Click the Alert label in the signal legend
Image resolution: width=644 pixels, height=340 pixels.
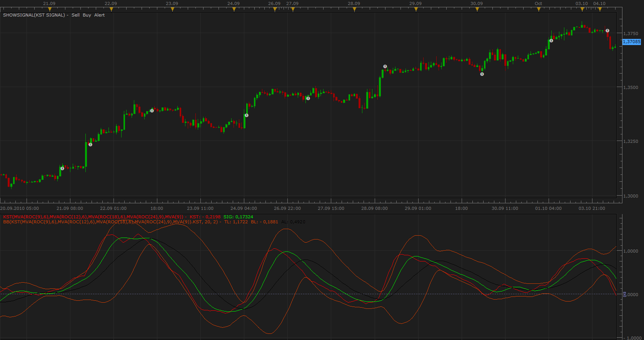(x=99, y=15)
